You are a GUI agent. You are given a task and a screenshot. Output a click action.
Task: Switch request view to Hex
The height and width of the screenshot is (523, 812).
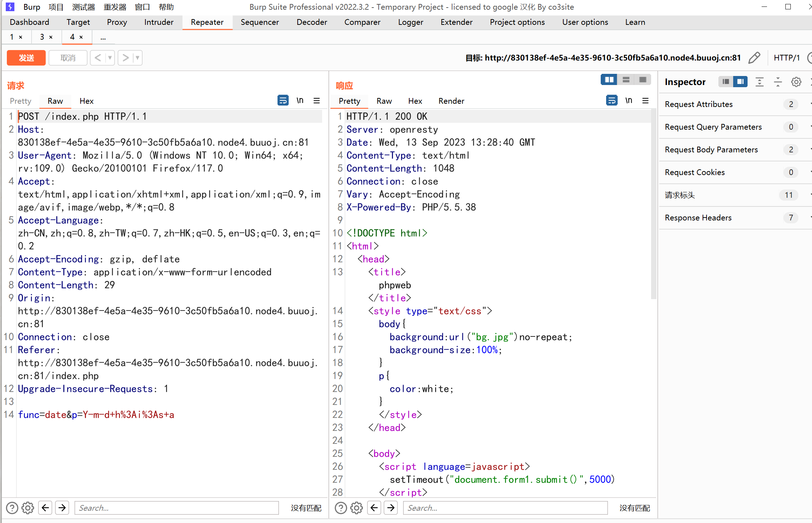pos(86,101)
